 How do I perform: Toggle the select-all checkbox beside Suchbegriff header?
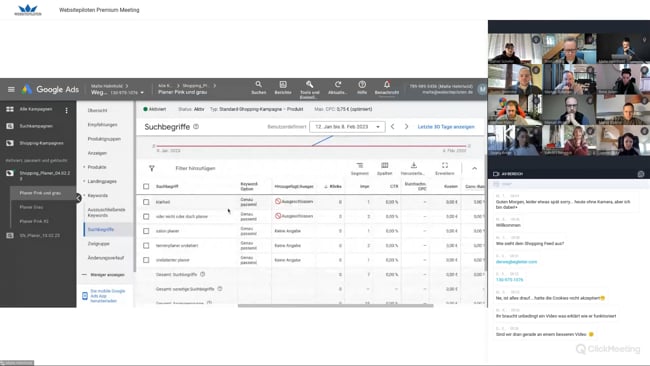pyautogui.click(x=146, y=187)
